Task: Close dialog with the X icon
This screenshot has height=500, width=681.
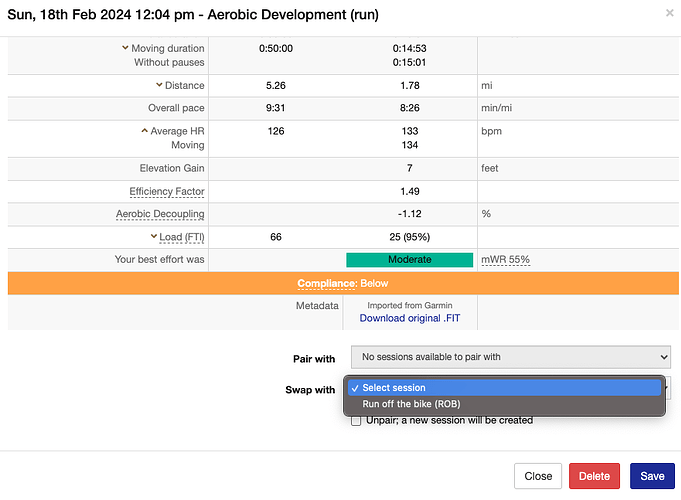Action: tap(669, 14)
